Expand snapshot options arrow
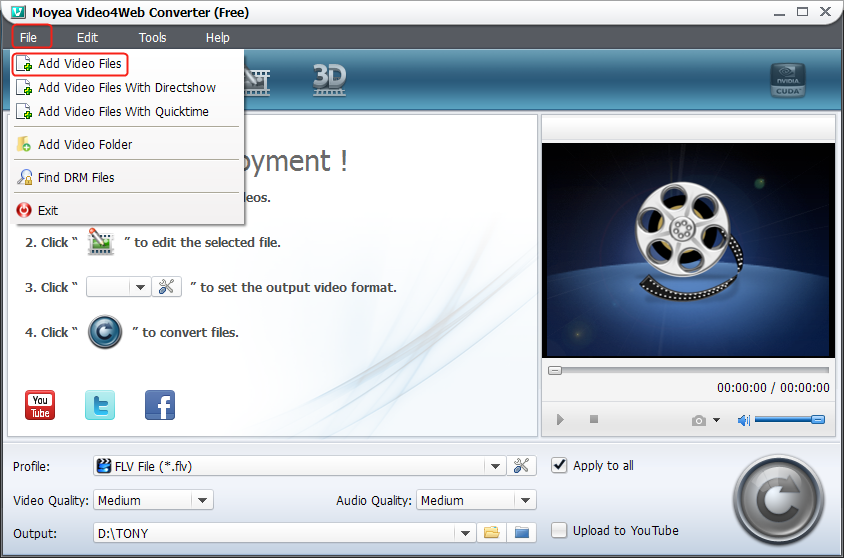 click(716, 420)
